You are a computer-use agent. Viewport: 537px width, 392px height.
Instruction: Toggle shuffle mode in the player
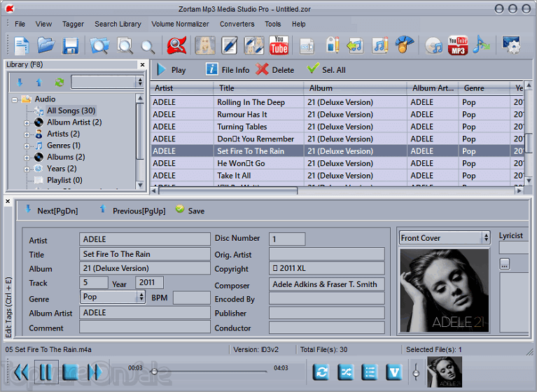coord(346,372)
